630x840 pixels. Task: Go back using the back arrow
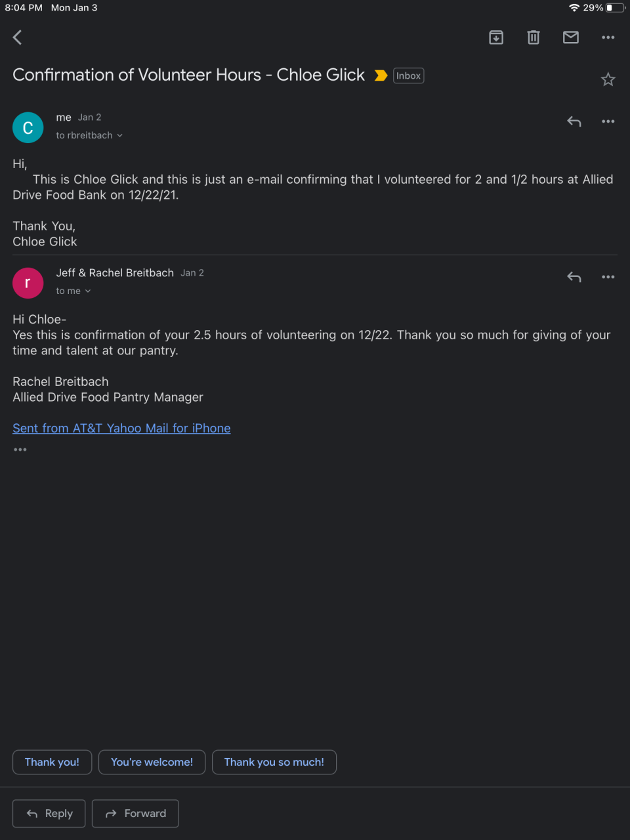click(x=18, y=37)
